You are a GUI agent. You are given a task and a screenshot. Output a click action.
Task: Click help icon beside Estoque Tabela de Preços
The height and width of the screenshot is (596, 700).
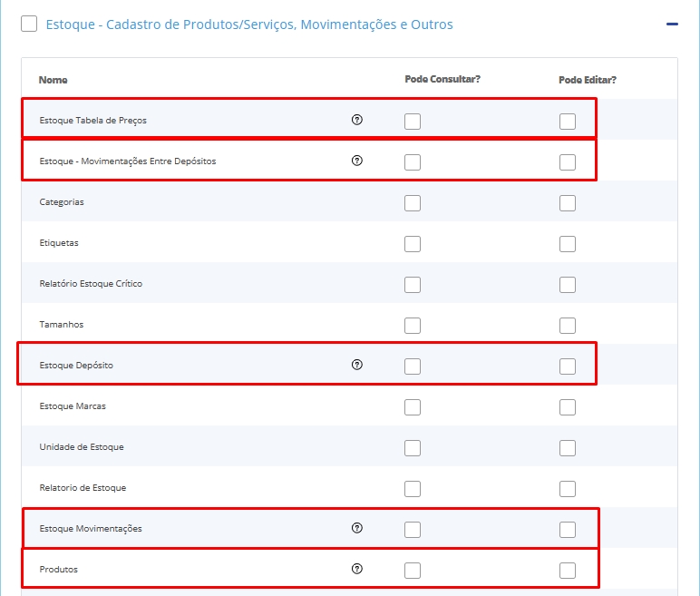click(x=356, y=120)
